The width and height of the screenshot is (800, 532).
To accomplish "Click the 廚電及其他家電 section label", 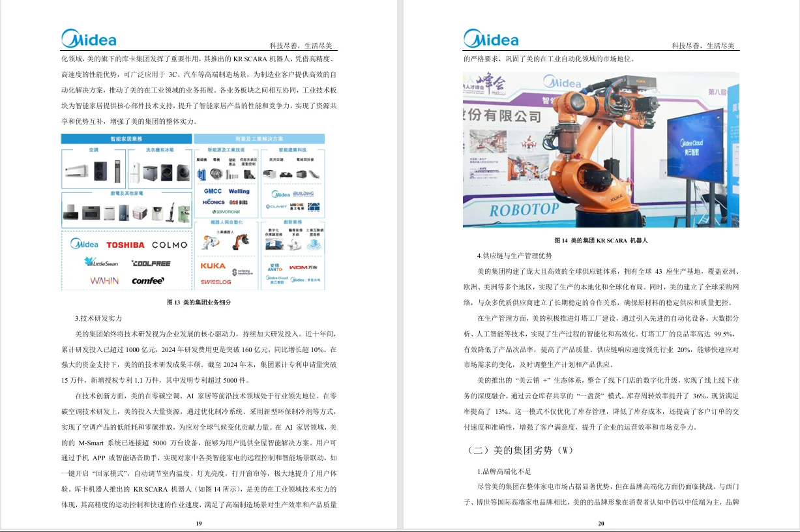I will point(126,193).
